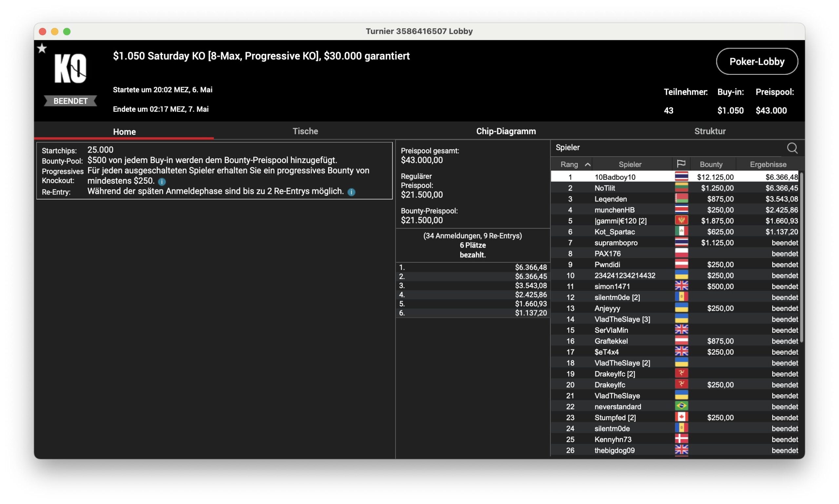
Task: Sort by Spieler column header
Action: [630, 164]
